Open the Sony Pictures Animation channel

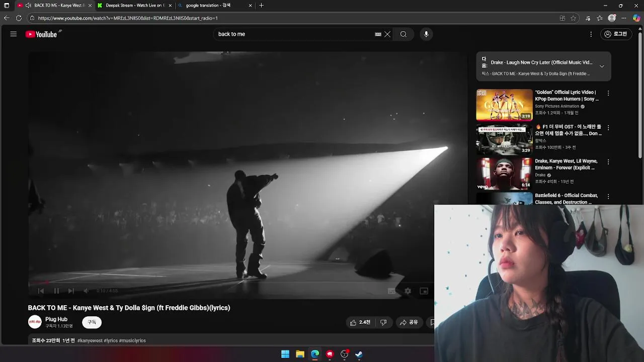point(557,107)
